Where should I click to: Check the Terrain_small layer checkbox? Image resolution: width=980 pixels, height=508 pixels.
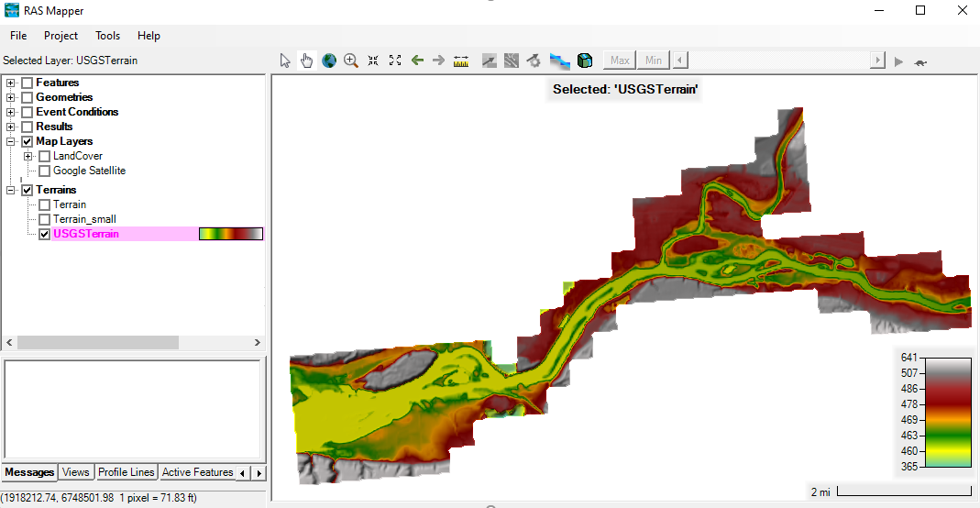coord(45,219)
